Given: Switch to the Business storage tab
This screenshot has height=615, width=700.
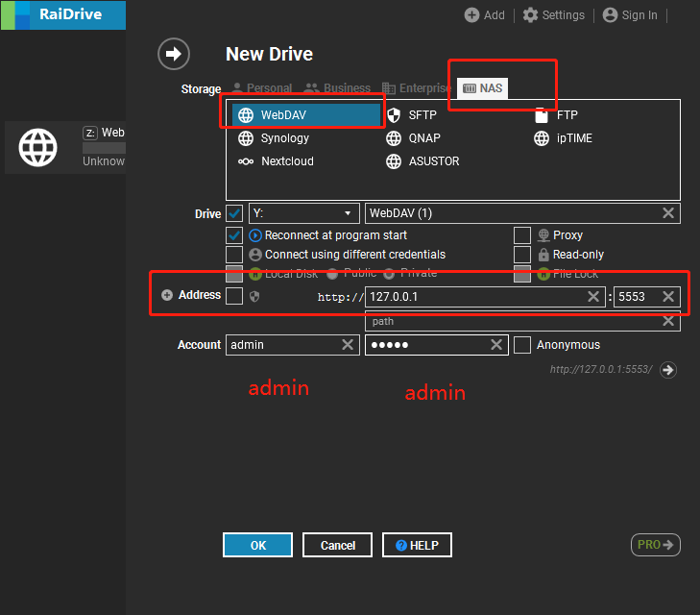Looking at the screenshot, I should [337, 88].
